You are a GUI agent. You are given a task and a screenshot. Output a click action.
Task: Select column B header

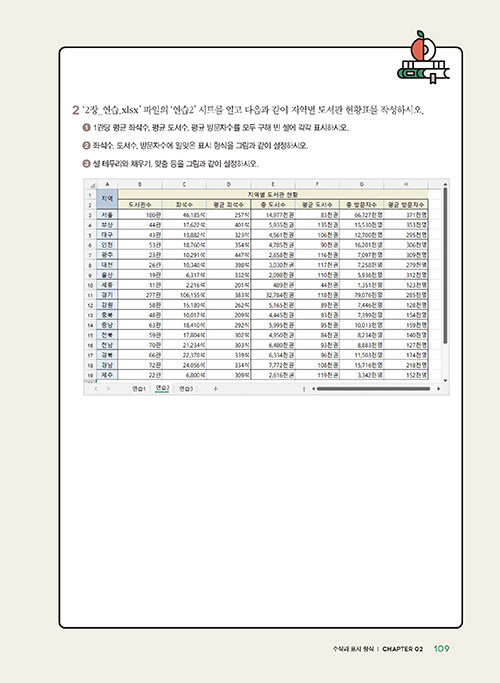click(x=140, y=185)
